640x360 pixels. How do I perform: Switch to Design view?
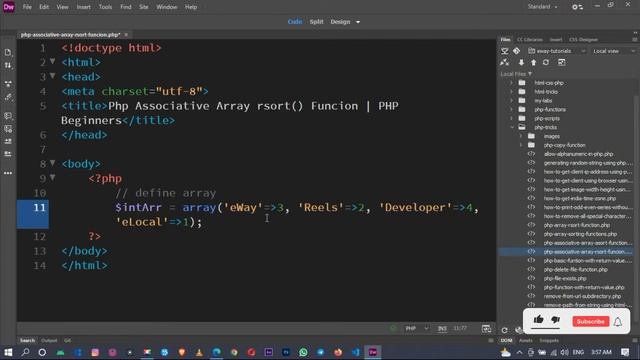pos(340,22)
